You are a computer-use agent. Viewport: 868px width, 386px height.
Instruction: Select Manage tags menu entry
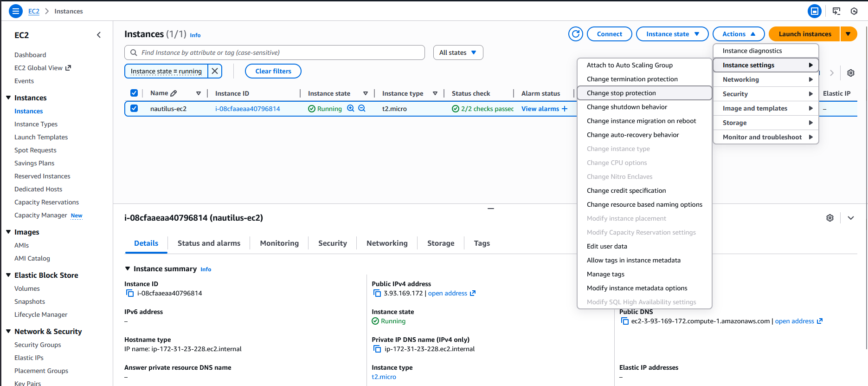(644, 274)
